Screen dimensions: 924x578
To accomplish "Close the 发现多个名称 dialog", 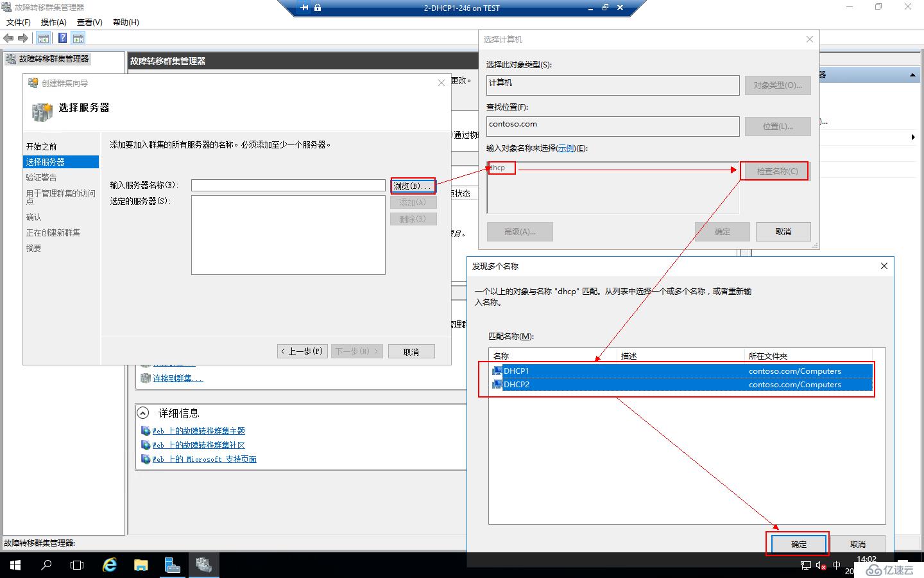I will pyautogui.click(x=884, y=266).
